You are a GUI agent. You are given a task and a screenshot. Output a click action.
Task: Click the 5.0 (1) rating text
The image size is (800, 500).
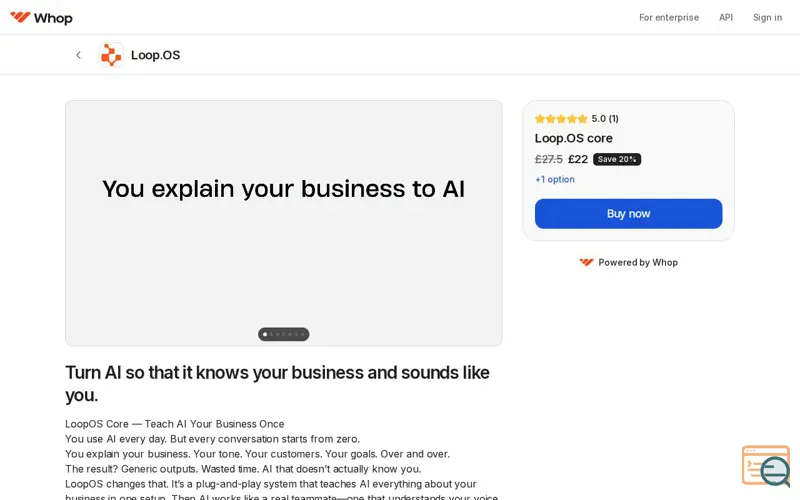click(605, 119)
